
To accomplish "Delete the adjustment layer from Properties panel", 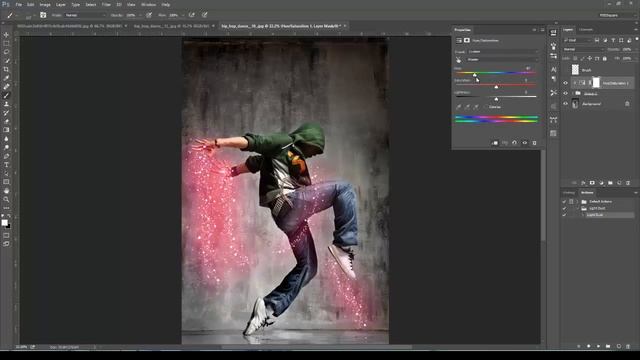I will tap(534, 143).
